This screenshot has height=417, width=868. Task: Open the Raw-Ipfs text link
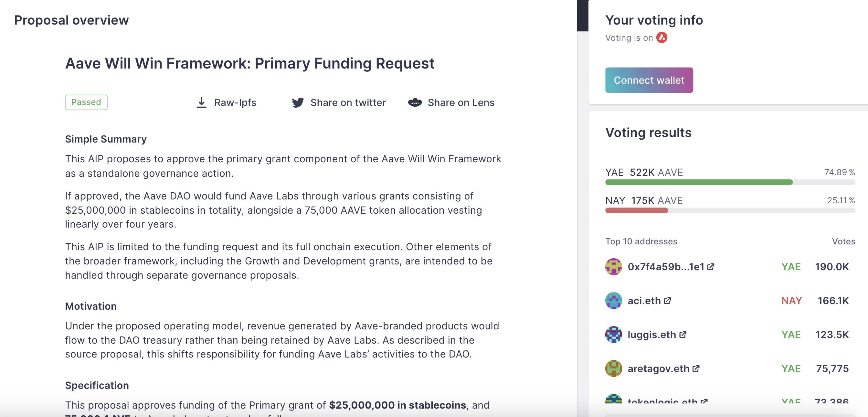[235, 102]
